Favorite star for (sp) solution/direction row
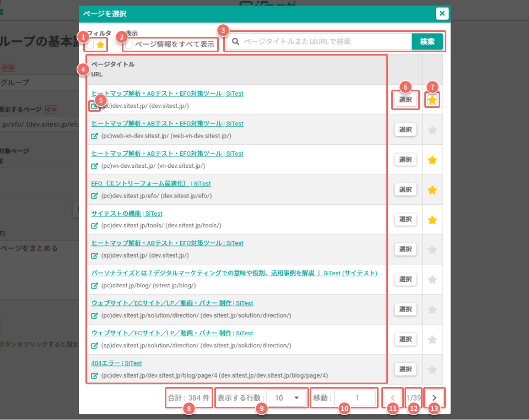 pos(432,340)
